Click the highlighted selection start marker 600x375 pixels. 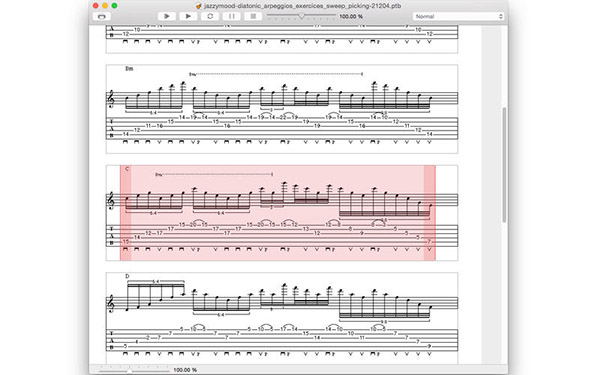click(126, 213)
